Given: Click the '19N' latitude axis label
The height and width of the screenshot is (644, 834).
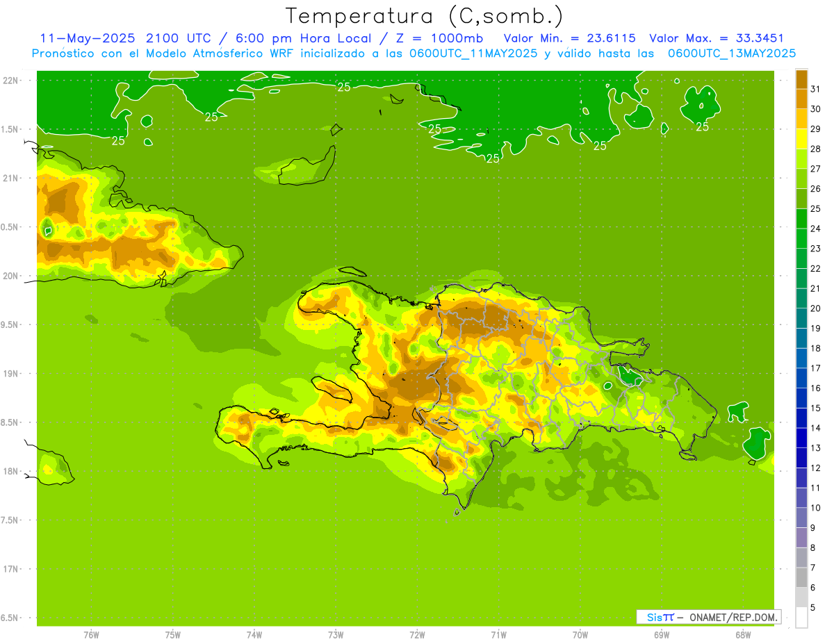Looking at the screenshot, I should [x=11, y=374].
